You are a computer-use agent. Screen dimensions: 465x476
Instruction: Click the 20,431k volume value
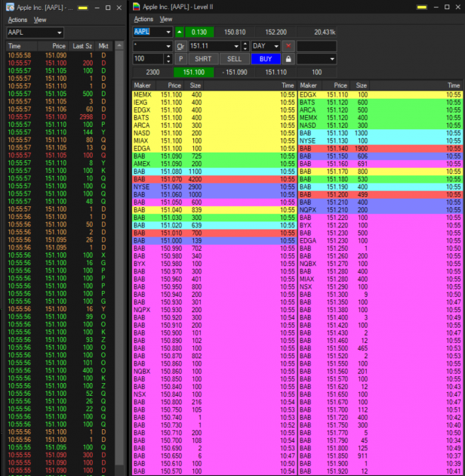click(317, 32)
